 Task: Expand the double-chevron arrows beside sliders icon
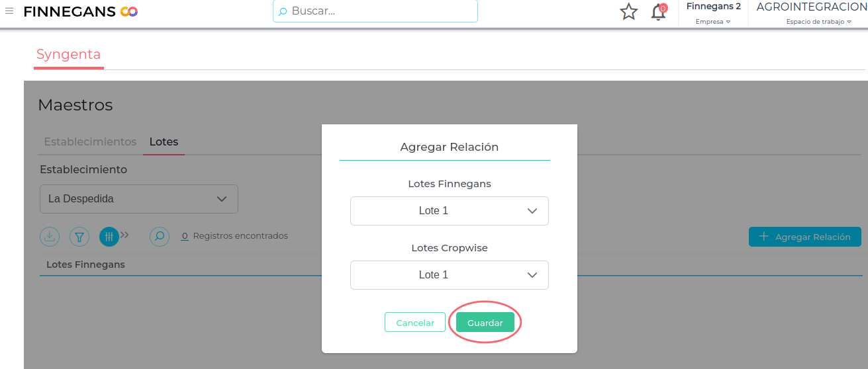click(124, 235)
